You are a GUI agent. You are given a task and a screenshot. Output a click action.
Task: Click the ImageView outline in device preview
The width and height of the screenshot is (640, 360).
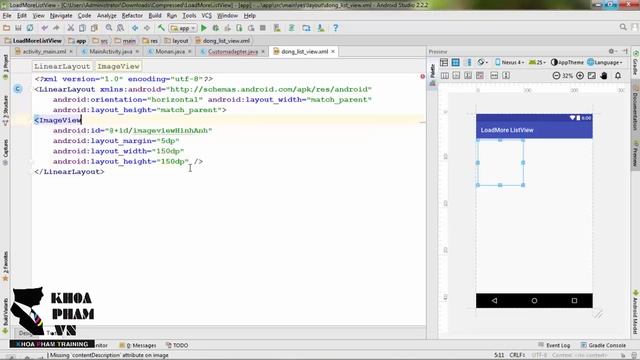coord(500,162)
